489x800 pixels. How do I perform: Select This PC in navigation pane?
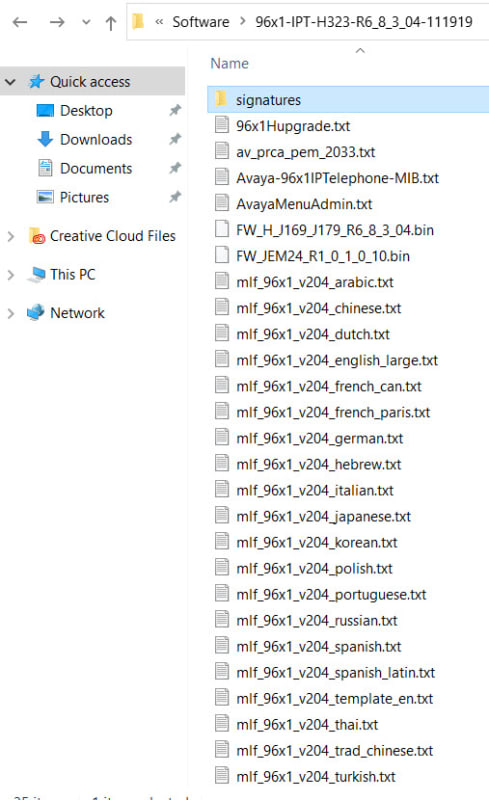click(x=72, y=274)
